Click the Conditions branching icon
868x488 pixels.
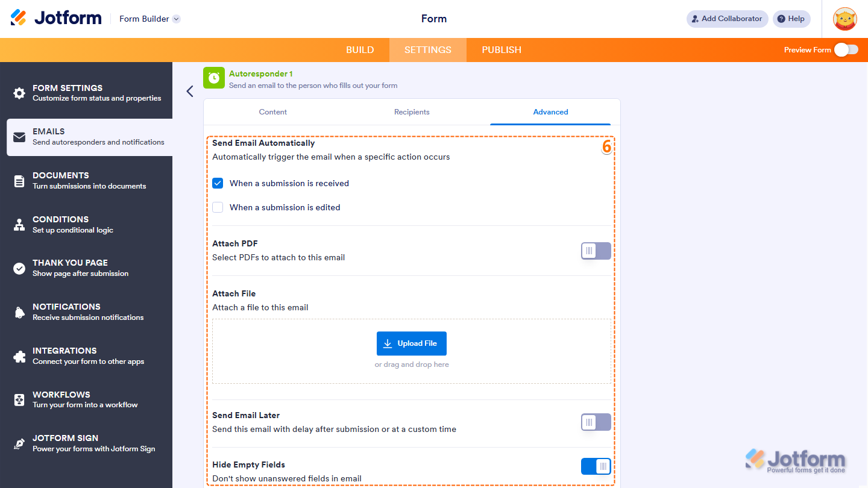pyautogui.click(x=19, y=224)
